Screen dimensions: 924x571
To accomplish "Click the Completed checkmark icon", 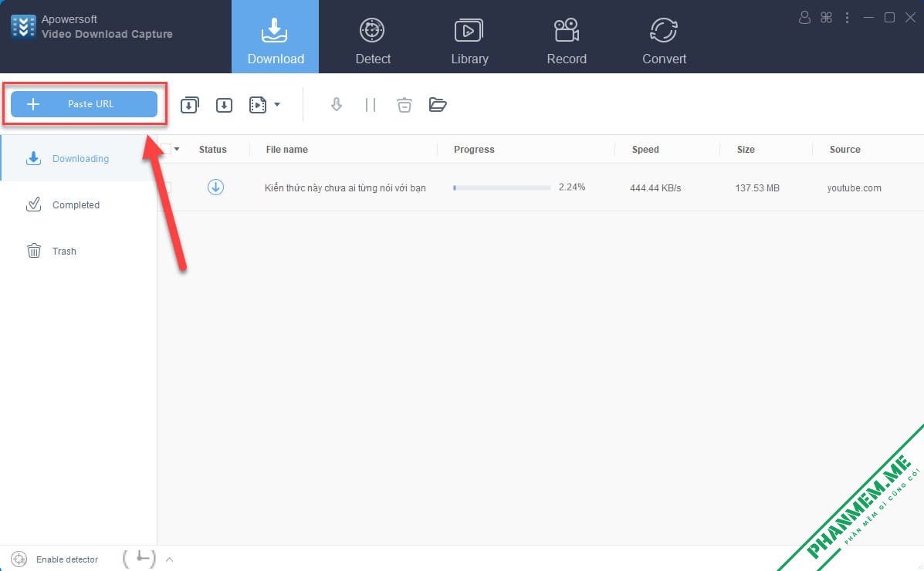I will tap(34, 204).
